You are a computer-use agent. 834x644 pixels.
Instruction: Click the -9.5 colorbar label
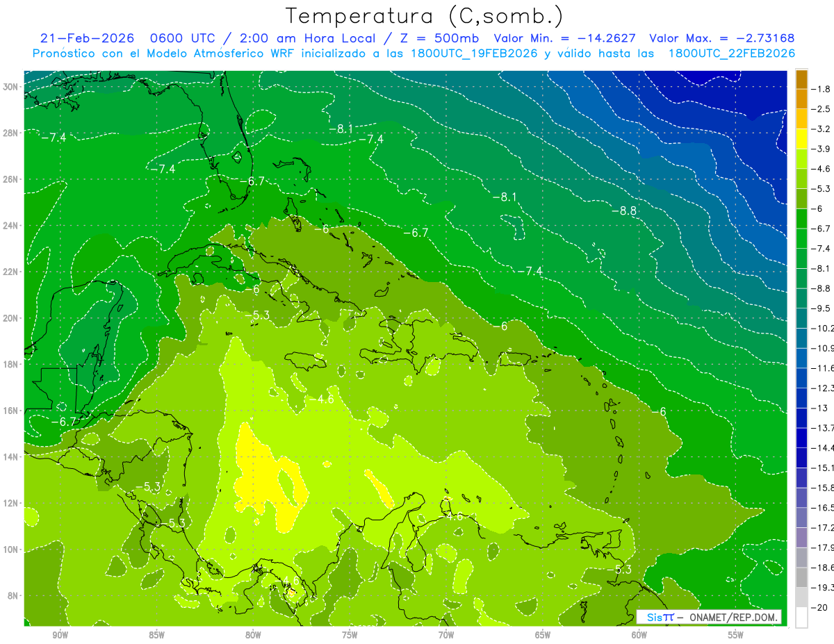pyautogui.click(x=821, y=308)
